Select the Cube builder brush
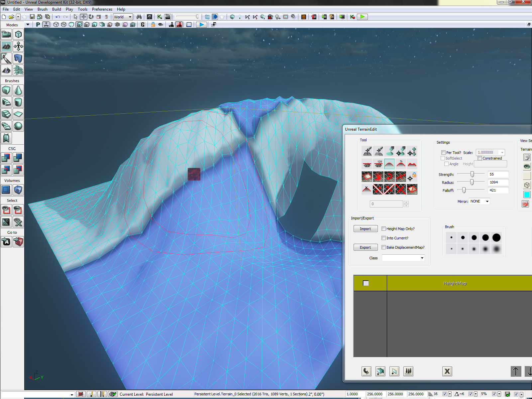532x399 pixels. (x=6, y=90)
